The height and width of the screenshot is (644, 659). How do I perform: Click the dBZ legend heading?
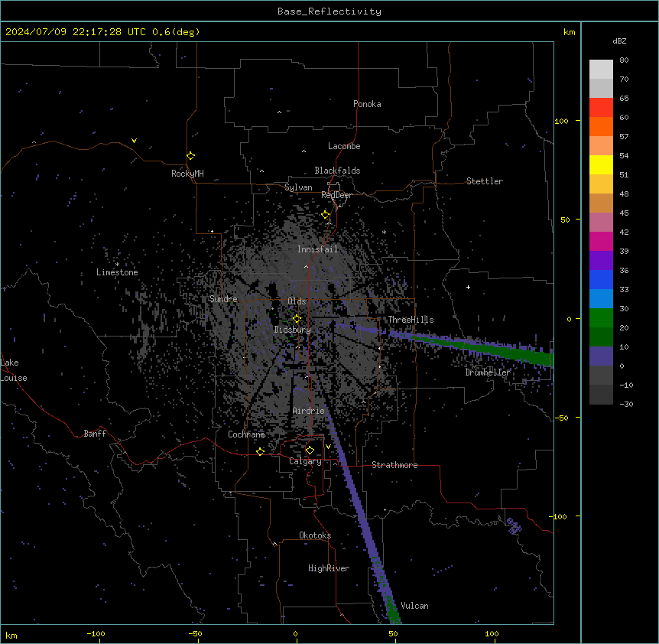[x=619, y=41]
